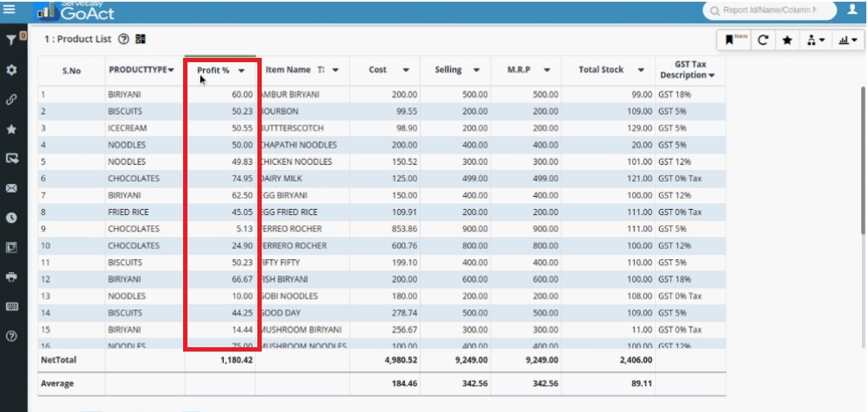Click the clock history icon in sidebar
Image resolution: width=868 pixels, height=412 pixels.
[11, 218]
